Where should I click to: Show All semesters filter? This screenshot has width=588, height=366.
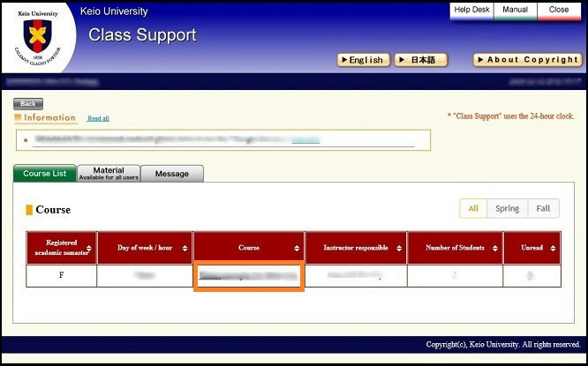click(x=473, y=208)
